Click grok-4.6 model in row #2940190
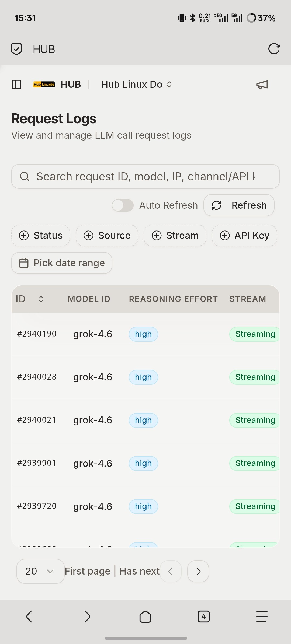The width and height of the screenshot is (291, 644). (x=93, y=334)
